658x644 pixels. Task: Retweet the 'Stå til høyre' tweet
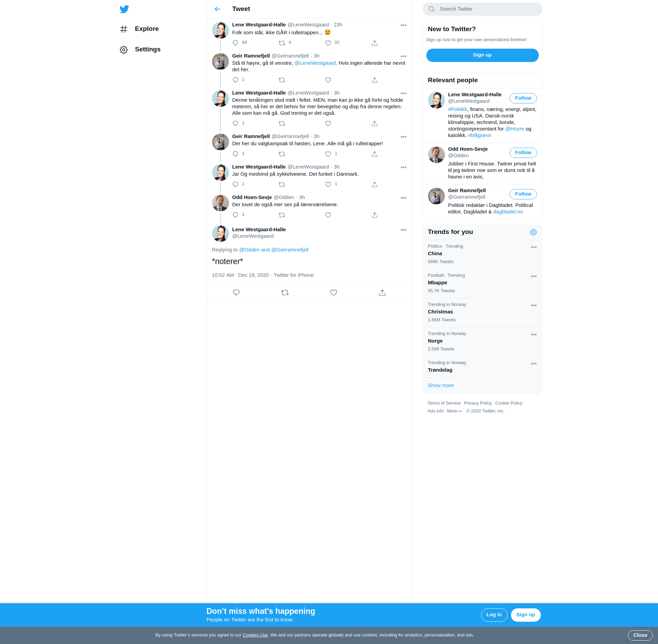pos(282,80)
